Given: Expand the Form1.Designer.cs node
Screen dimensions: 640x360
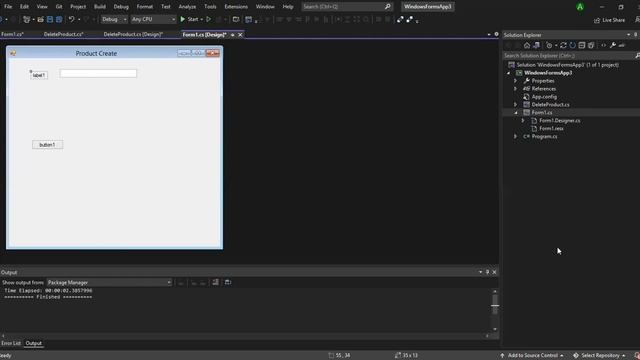Looking at the screenshot, I should click(523, 120).
